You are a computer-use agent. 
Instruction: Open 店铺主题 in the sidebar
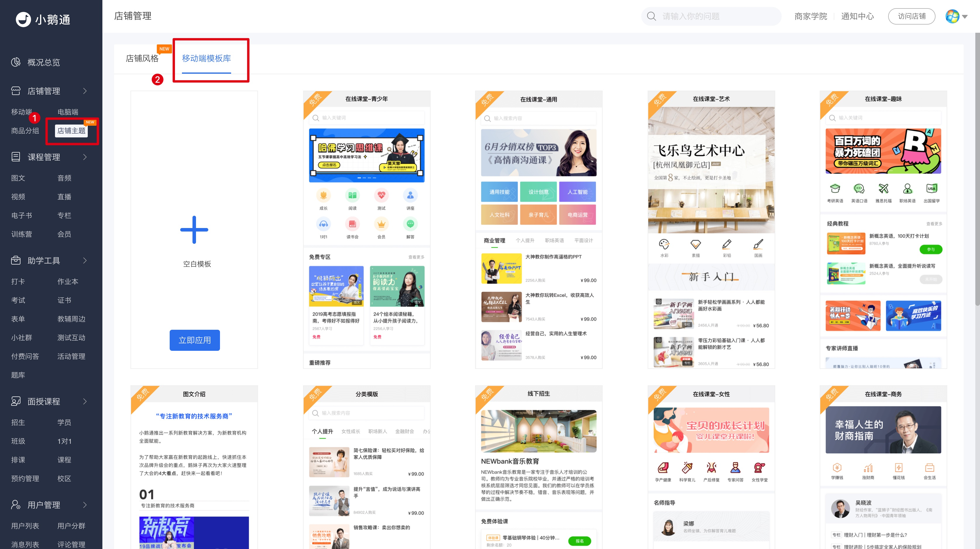point(71,131)
